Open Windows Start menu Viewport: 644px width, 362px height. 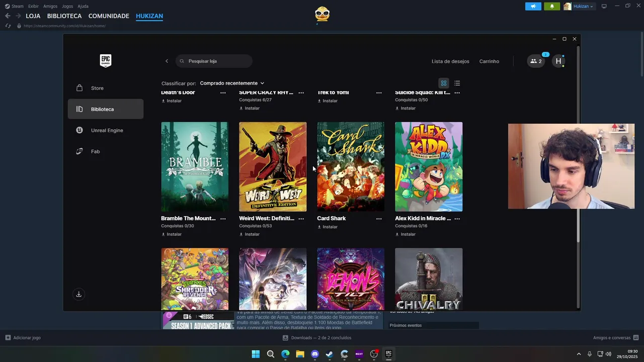256,354
